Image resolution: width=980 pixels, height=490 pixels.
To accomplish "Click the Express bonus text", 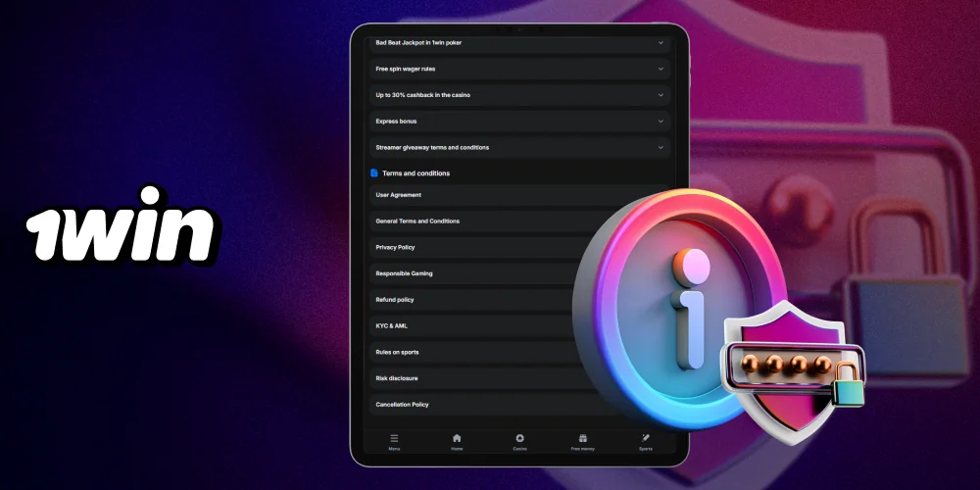I will pos(396,122).
